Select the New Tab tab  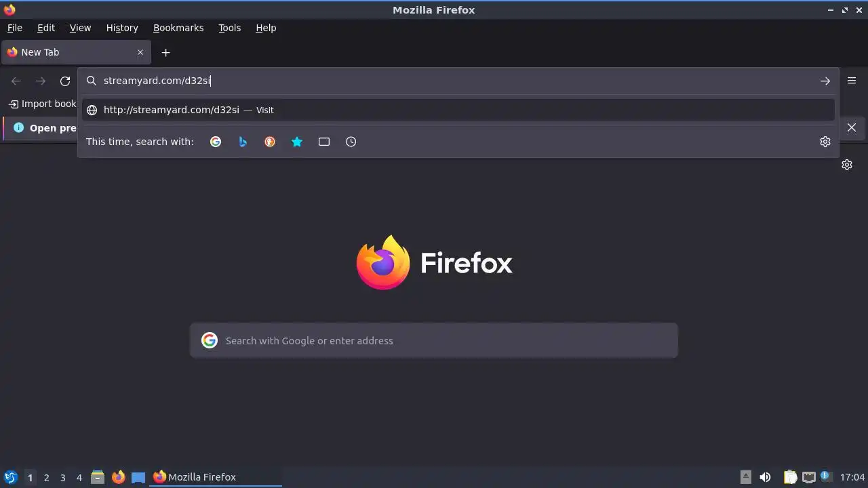point(76,52)
